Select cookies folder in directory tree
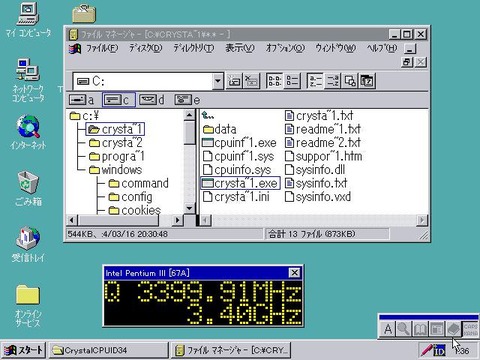 click(x=135, y=210)
